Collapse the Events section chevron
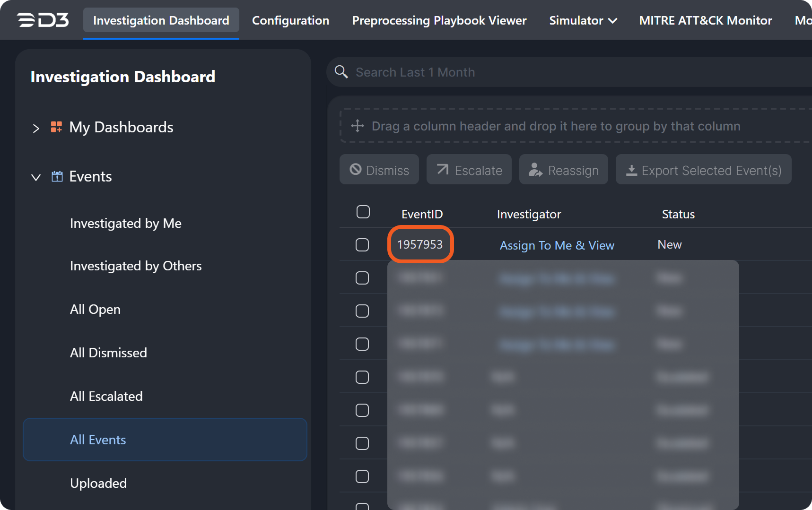812x510 pixels. point(36,177)
